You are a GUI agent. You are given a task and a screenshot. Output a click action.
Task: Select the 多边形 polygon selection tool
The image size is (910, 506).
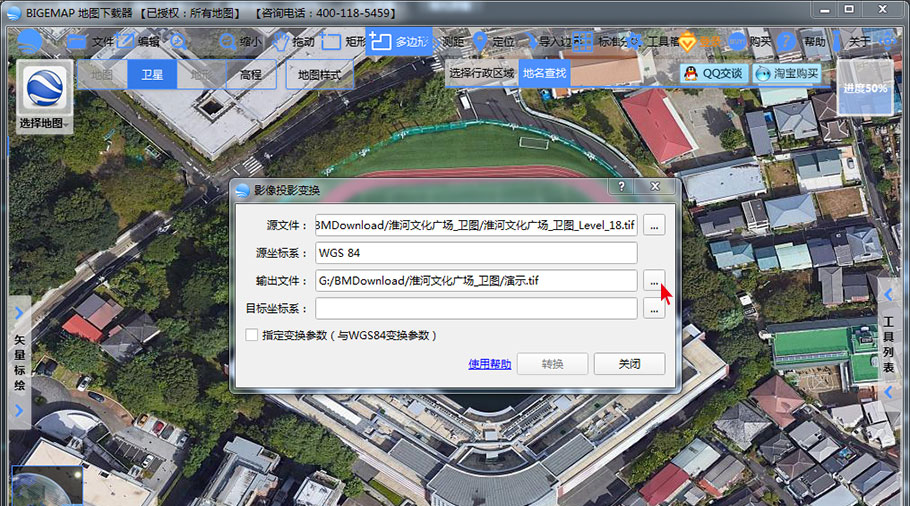point(399,42)
